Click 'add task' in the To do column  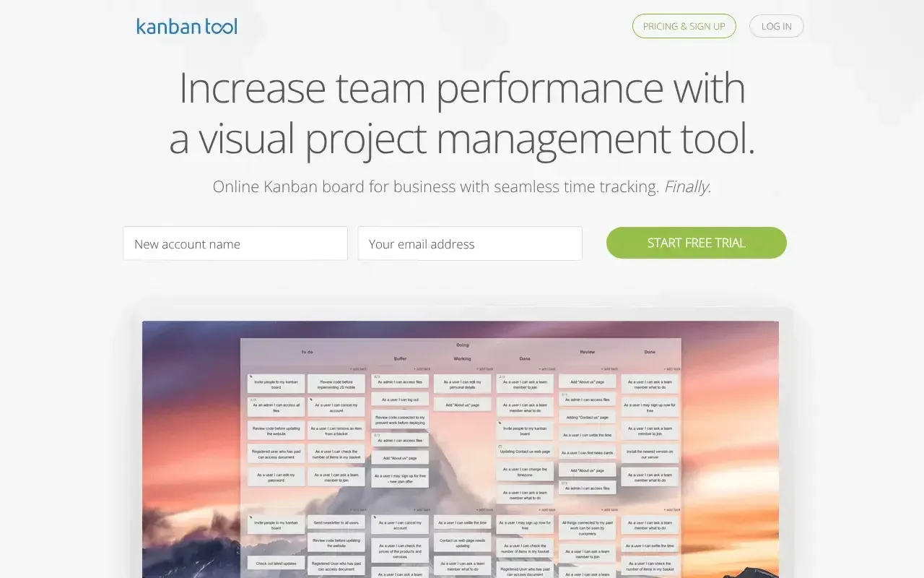coord(358,368)
